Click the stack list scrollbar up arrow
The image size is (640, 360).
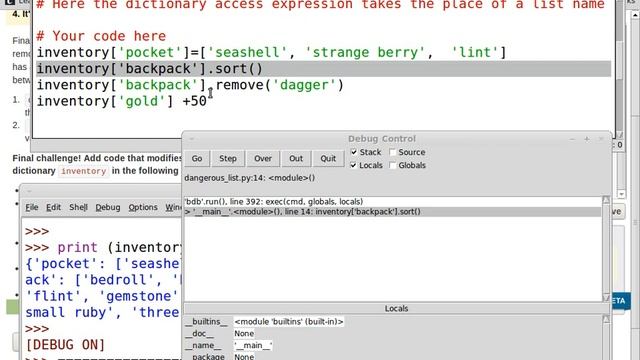coord(606,200)
